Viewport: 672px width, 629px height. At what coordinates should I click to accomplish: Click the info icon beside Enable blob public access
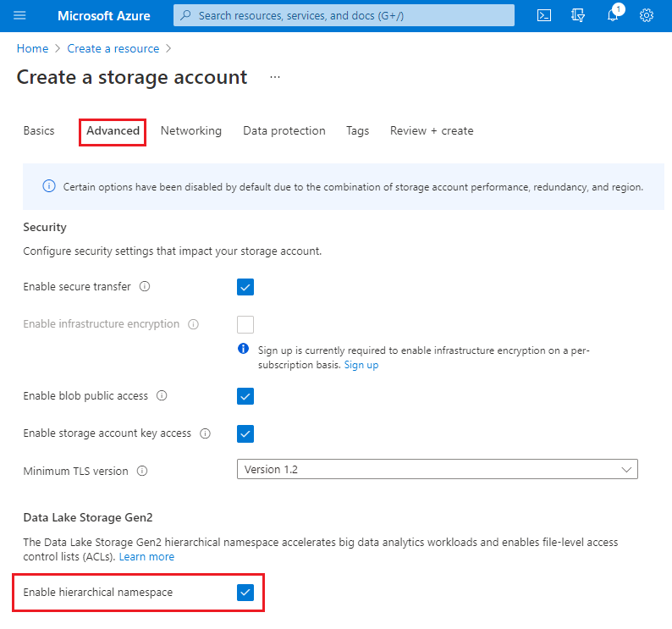click(x=162, y=396)
